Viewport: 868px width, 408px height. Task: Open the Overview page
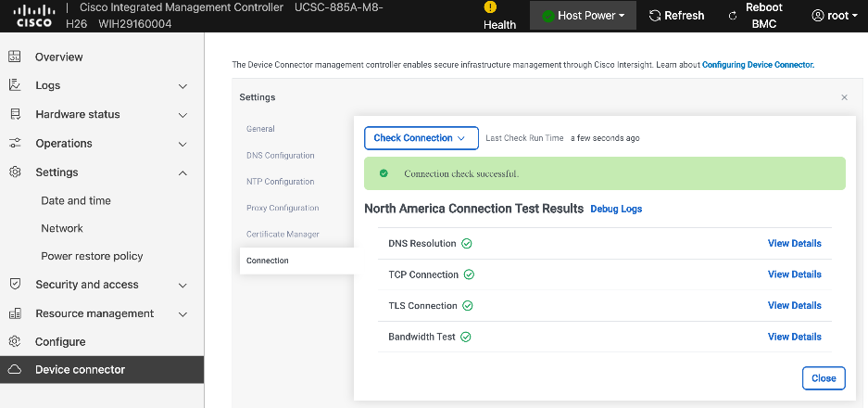pos(59,57)
